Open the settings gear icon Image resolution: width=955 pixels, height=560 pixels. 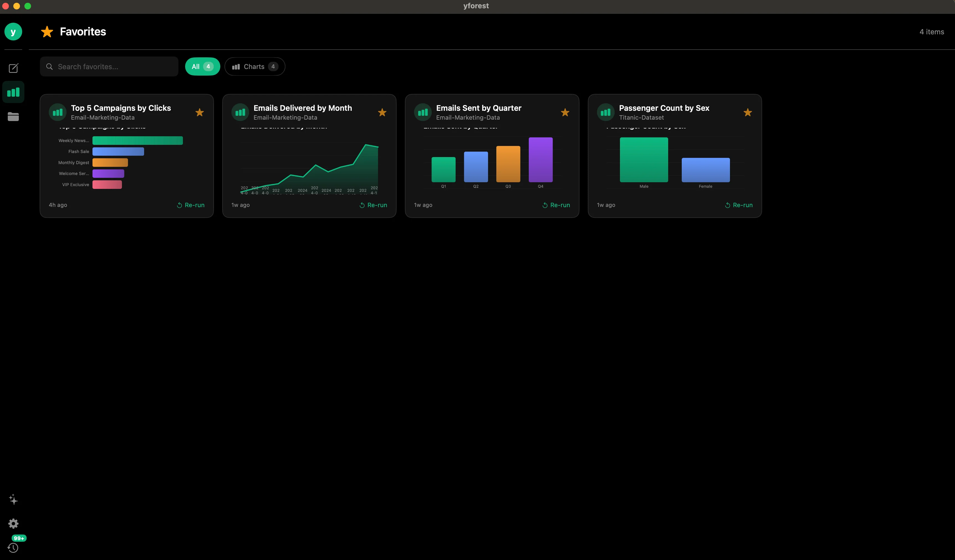(13, 524)
